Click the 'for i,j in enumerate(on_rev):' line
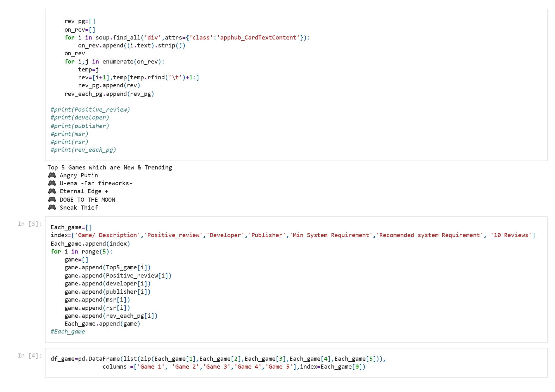The image size is (555, 392). point(115,62)
